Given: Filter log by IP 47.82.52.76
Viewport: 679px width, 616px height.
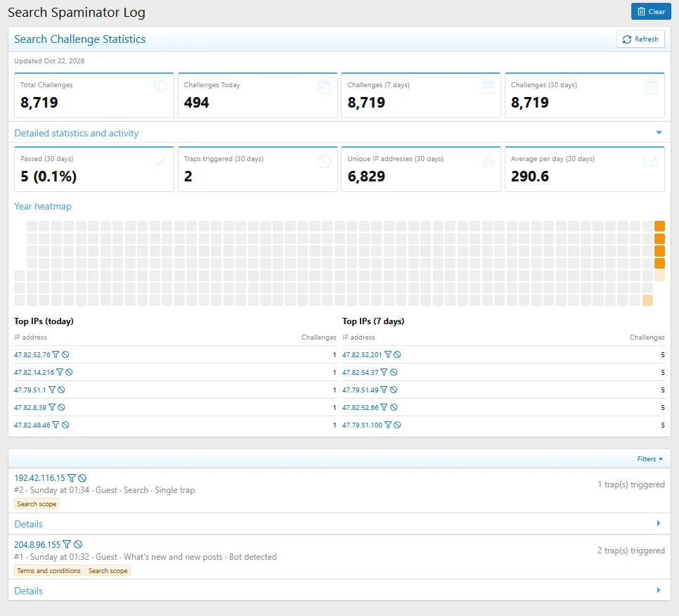Looking at the screenshot, I should pos(56,355).
